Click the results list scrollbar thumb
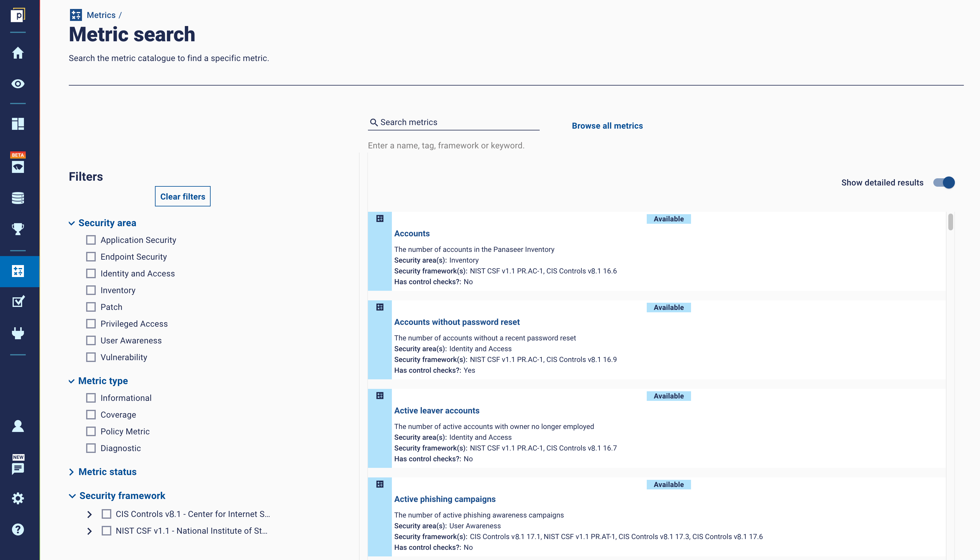The image size is (980, 560). 950,222
